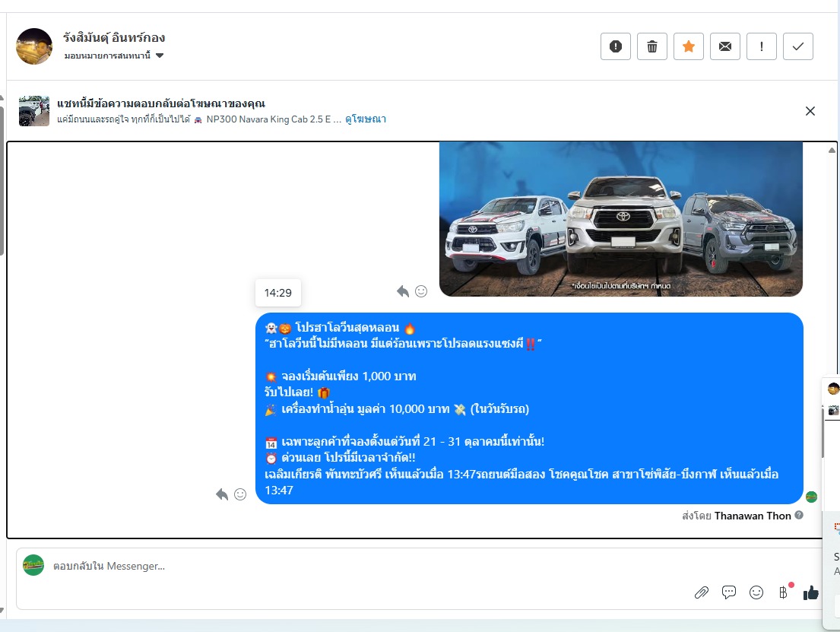Reply to the Halloween promo text message

pos(222,494)
